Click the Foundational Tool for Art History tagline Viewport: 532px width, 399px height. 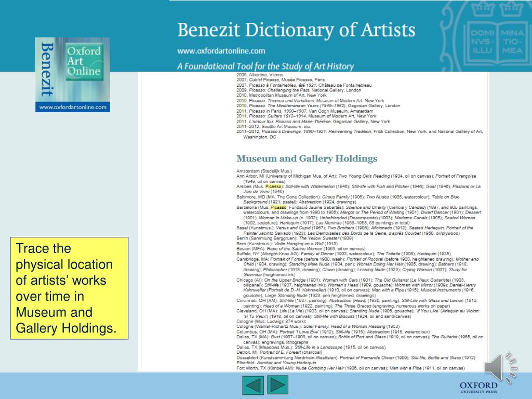[x=265, y=66]
